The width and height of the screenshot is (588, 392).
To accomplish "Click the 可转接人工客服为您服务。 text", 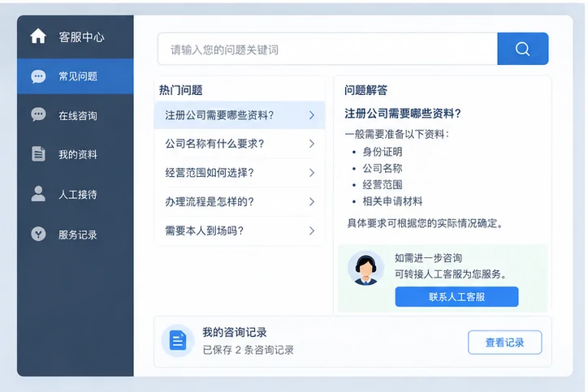I will (x=451, y=274).
